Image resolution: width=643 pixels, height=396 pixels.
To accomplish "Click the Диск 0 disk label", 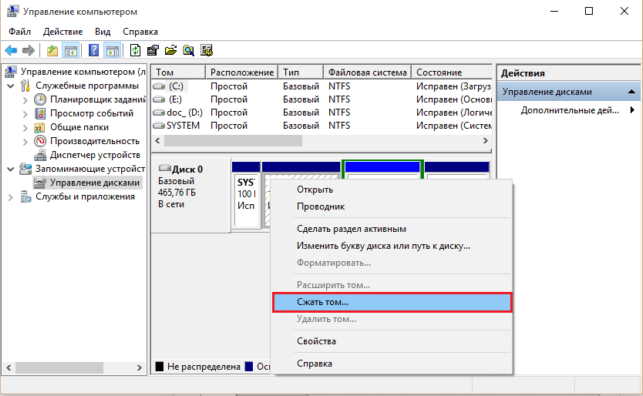I will pos(187,169).
